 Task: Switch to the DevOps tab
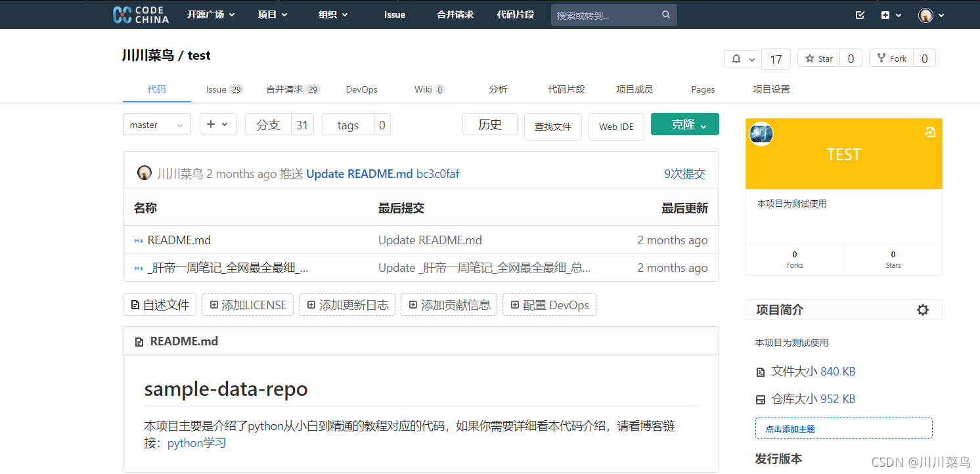coord(362,89)
